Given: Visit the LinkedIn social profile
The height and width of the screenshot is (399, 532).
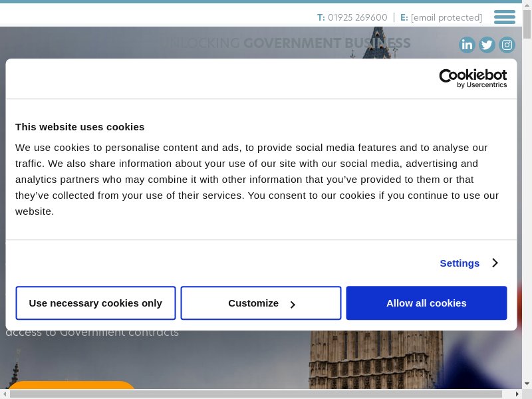Looking at the screenshot, I should (467, 45).
